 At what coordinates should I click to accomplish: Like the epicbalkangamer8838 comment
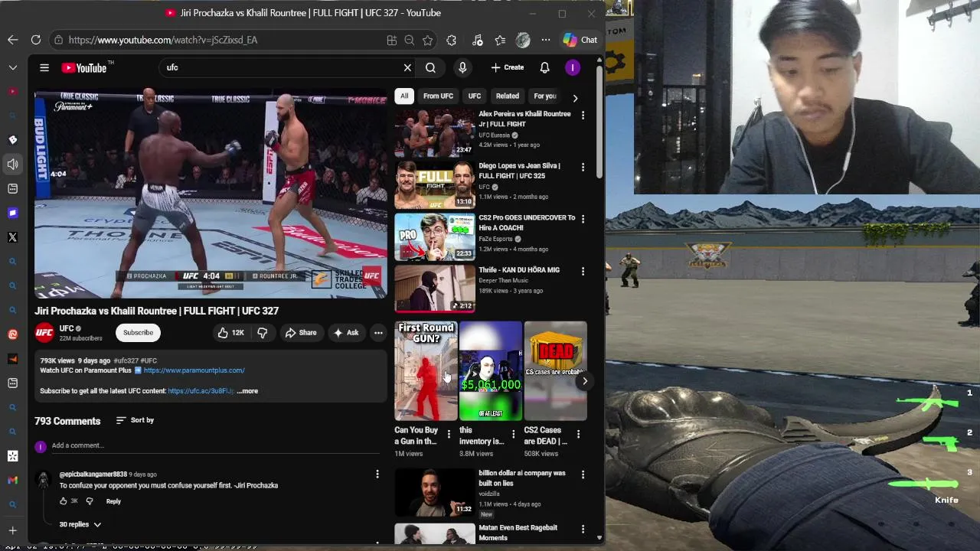(x=64, y=501)
